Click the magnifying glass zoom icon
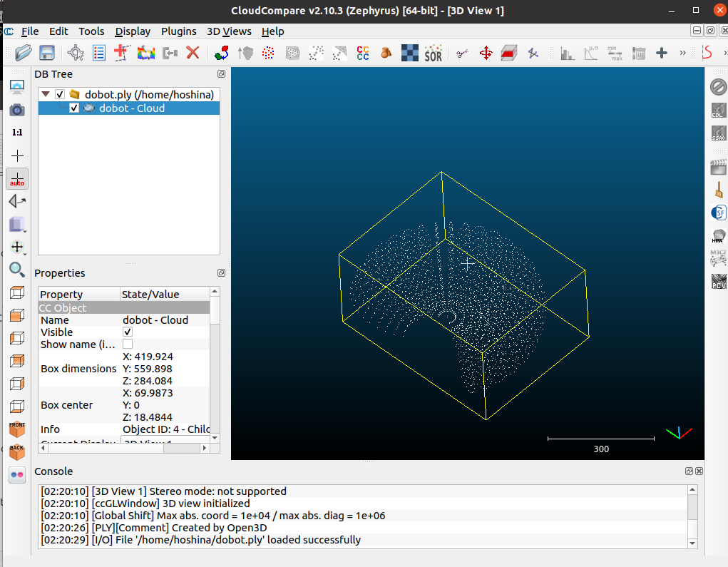 point(17,269)
